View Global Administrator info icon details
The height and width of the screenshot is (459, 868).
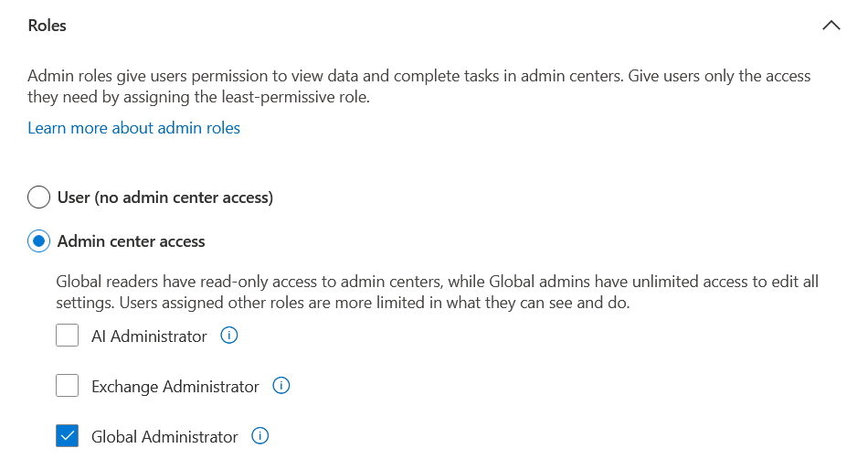[x=260, y=437]
